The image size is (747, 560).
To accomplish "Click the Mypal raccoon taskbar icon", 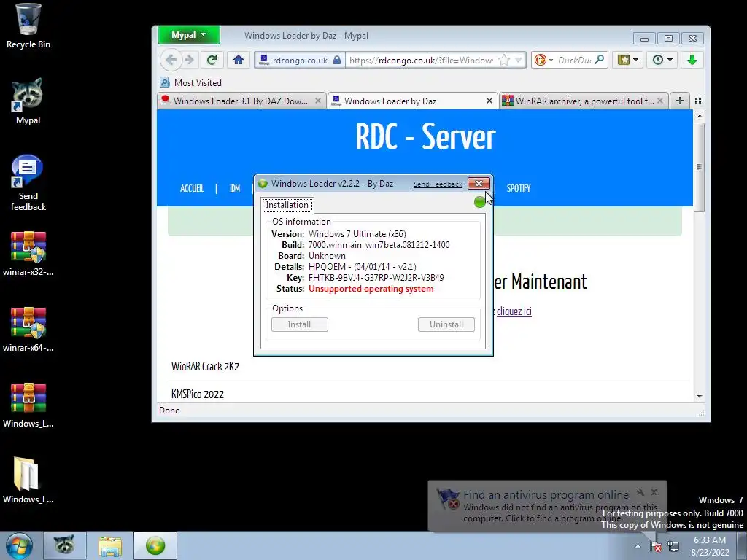I will click(64, 545).
